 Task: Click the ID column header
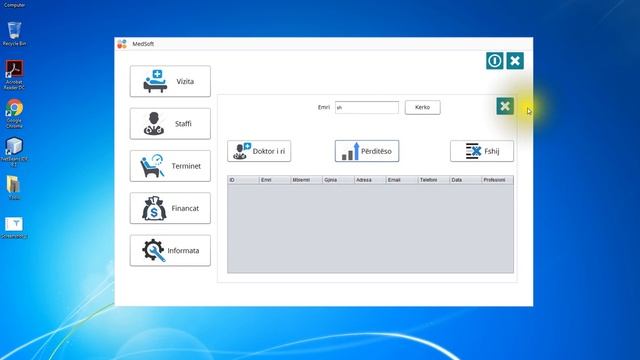pos(243,180)
